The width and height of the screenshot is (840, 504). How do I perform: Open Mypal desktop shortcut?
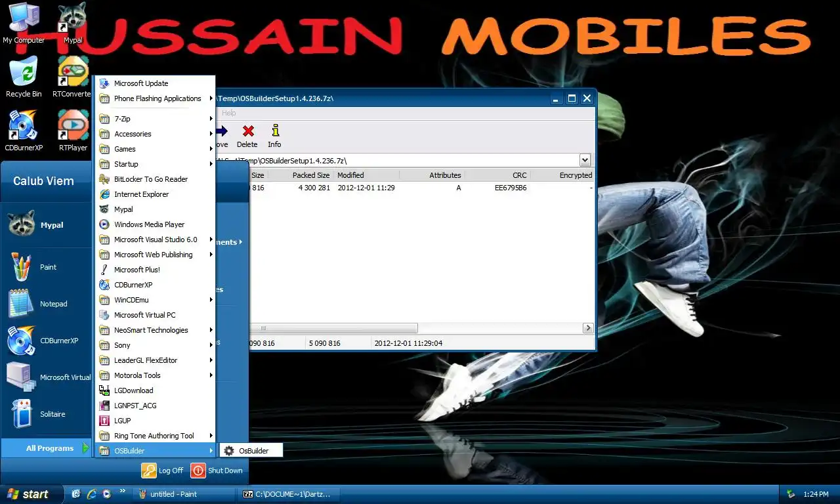73,22
